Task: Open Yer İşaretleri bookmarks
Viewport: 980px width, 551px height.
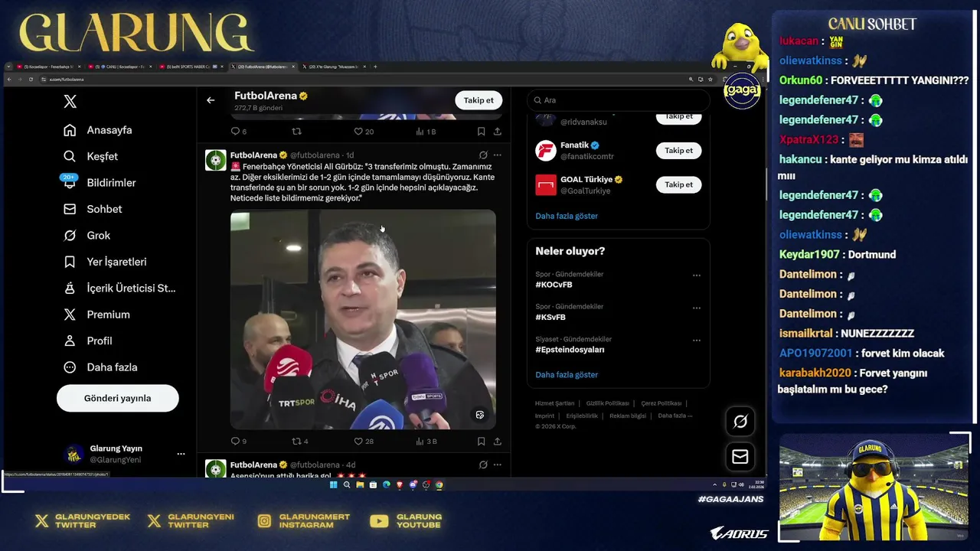Action: click(105, 262)
